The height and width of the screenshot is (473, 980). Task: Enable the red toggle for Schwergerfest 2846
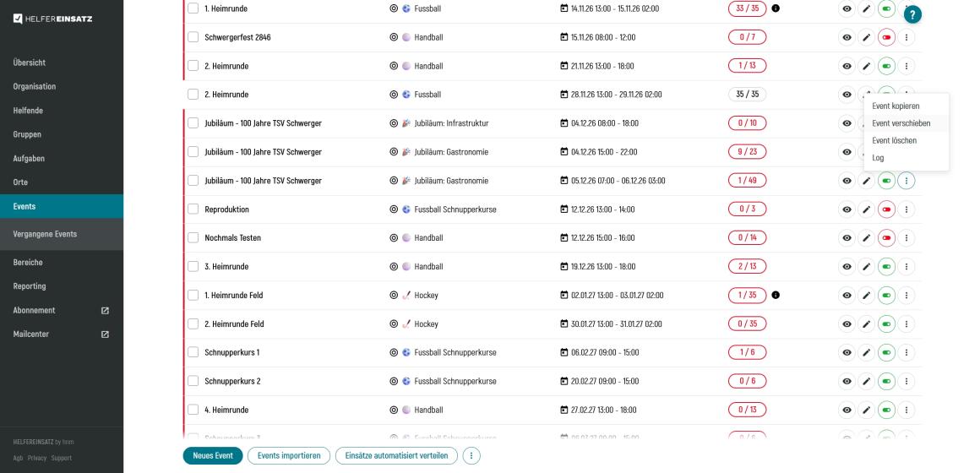click(886, 38)
